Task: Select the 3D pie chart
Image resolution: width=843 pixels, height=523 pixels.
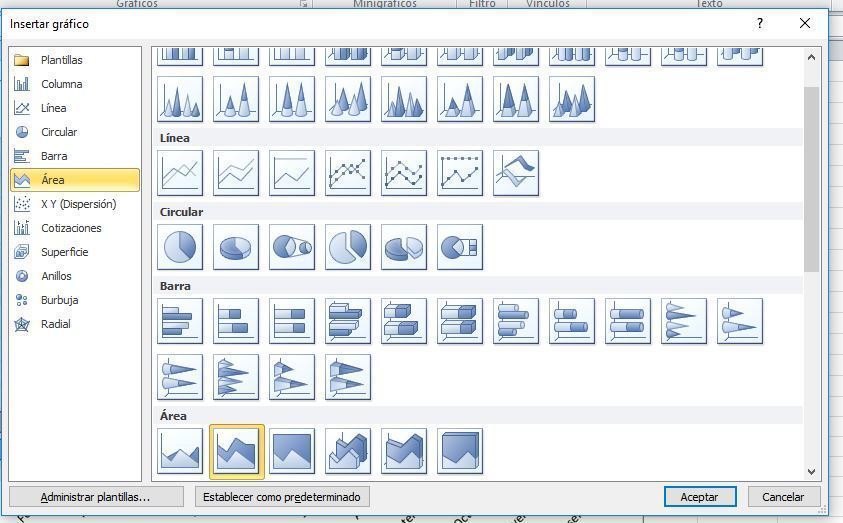Action: pos(236,247)
